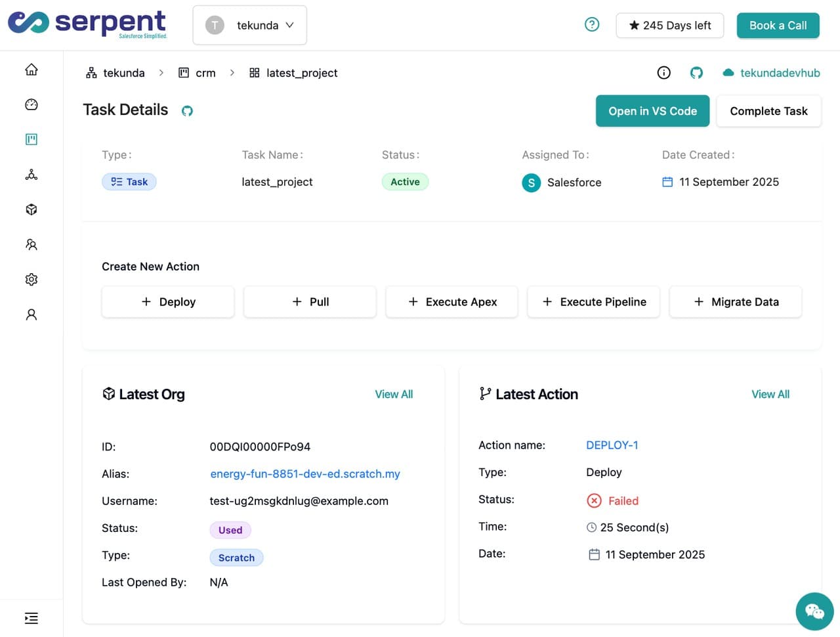The image size is (840, 637).
Task: Click the Create New Action heading
Action: (x=150, y=266)
